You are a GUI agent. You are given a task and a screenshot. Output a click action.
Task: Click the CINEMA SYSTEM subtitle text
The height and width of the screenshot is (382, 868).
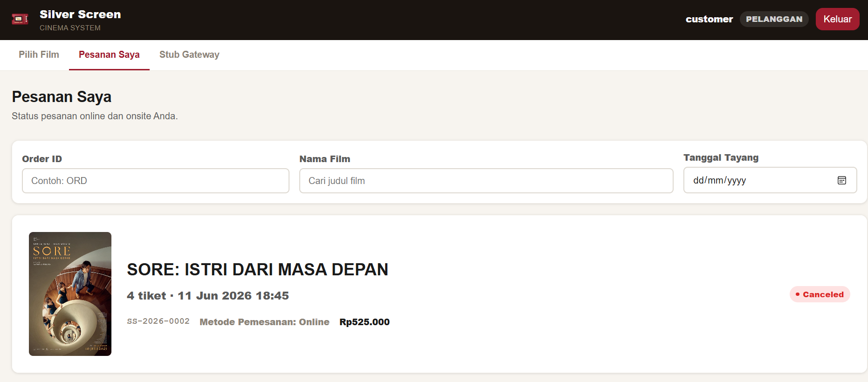(x=70, y=28)
